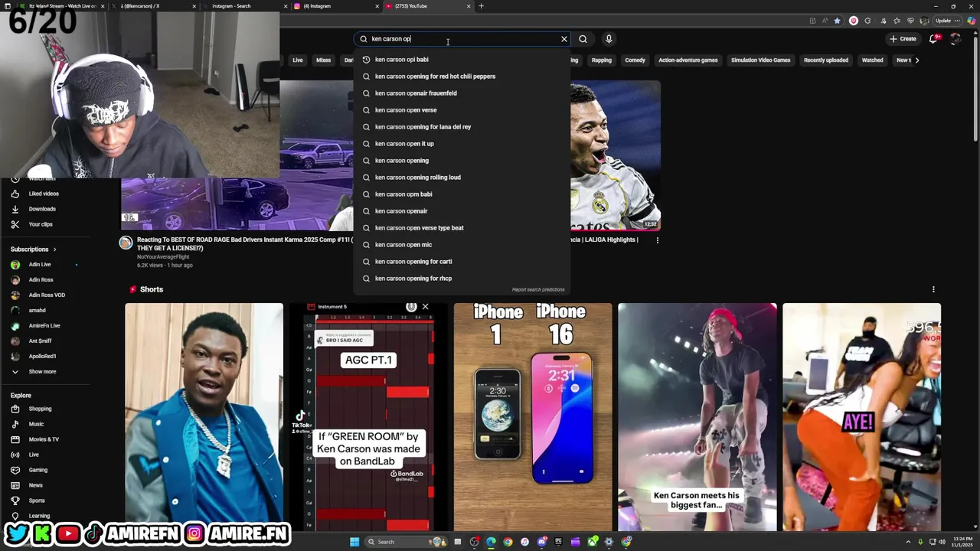The height and width of the screenshot is (551, 980).
Task: Filter feed by Action-adventure games chip
Action: tap(688, 60)
